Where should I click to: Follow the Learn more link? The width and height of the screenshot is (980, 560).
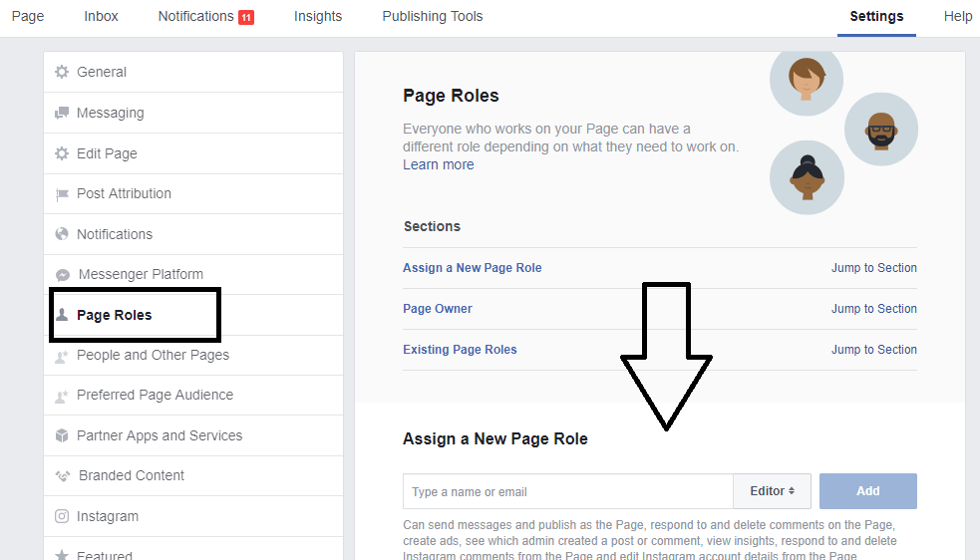[438, 164]
